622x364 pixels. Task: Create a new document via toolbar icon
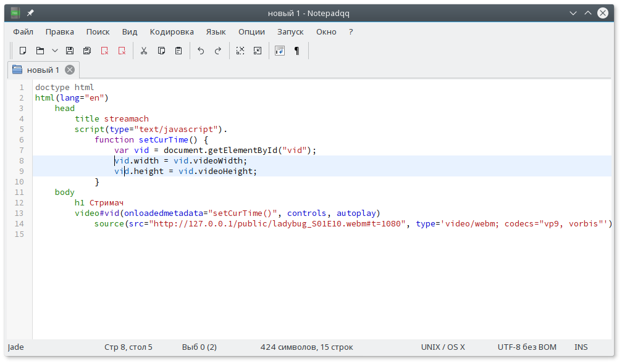23,51
